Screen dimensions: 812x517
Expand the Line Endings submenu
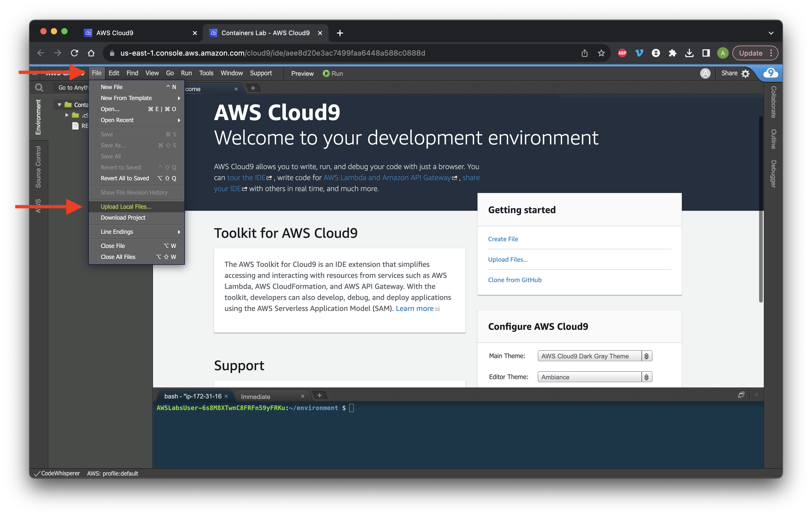pyautogui.click(x=136, y=231)
